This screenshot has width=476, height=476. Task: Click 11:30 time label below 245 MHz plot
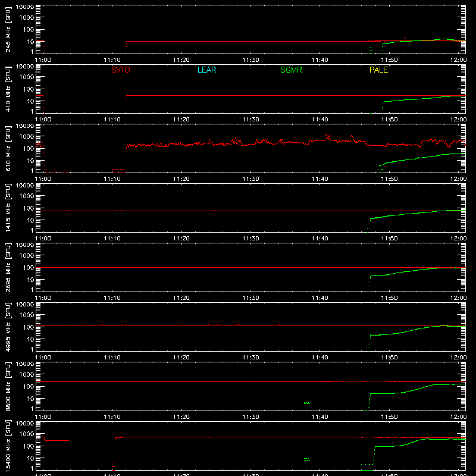[x=250, y=60]
